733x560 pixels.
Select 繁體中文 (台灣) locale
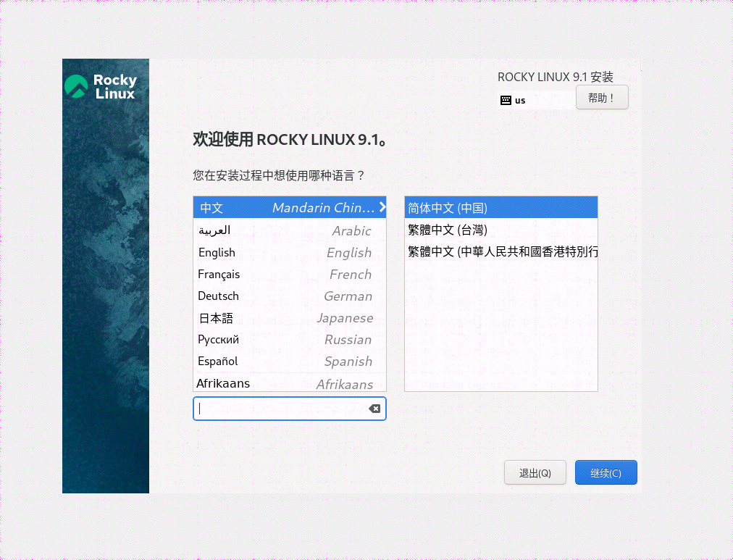tap(500, 230)
